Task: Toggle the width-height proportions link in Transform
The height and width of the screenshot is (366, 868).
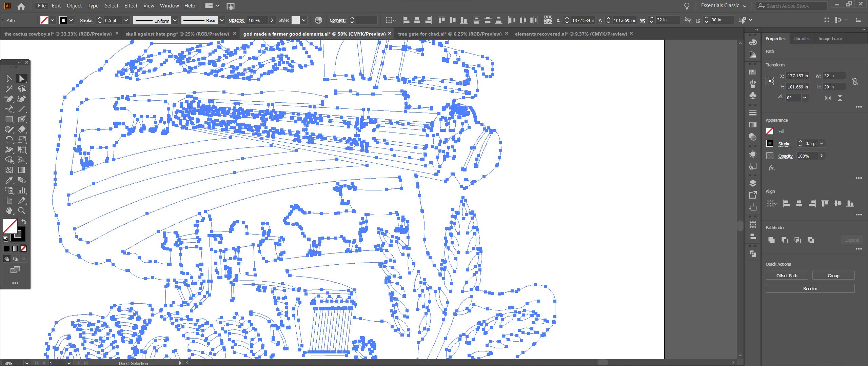Action: click(x=855, y=81)
